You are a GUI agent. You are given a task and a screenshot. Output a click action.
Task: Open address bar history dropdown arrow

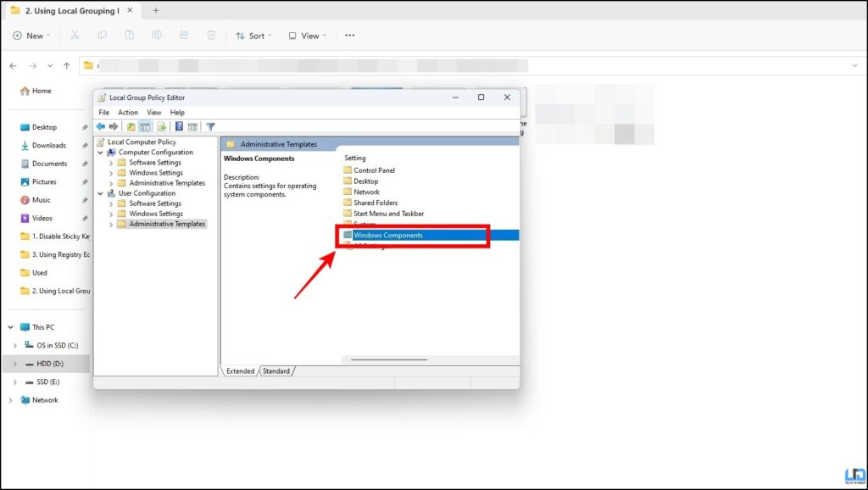pos(854,66)
